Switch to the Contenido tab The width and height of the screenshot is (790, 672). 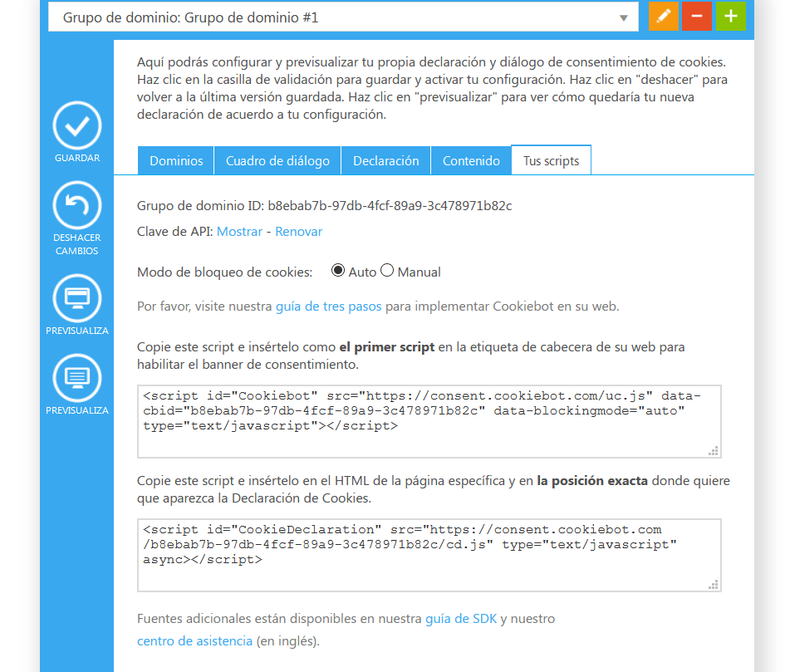tap(471, 160)
